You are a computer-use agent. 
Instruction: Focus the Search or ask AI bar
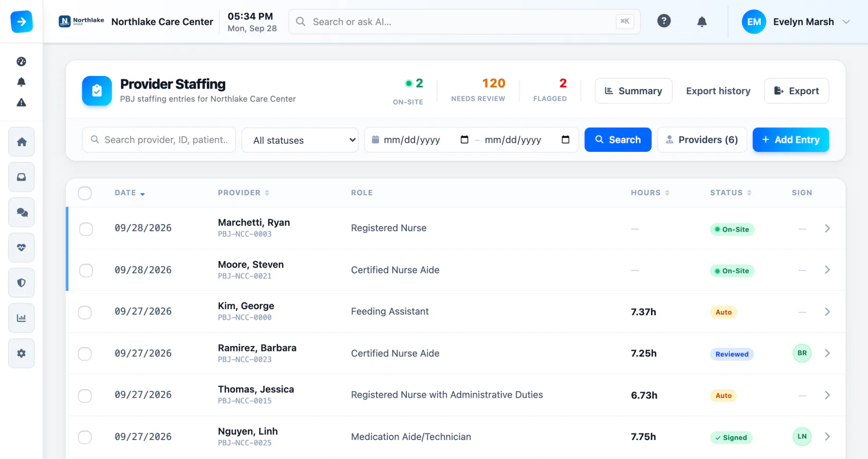click(464, 22)
